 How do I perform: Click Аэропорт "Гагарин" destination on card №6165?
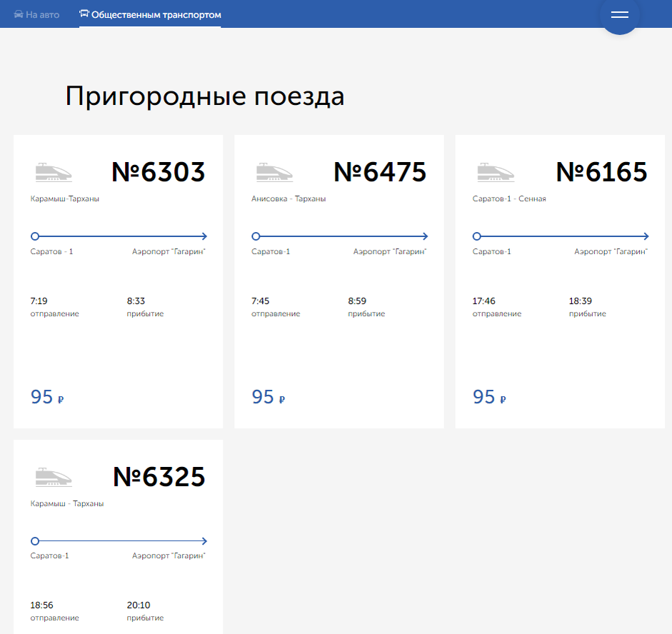[x=611, y=251]
